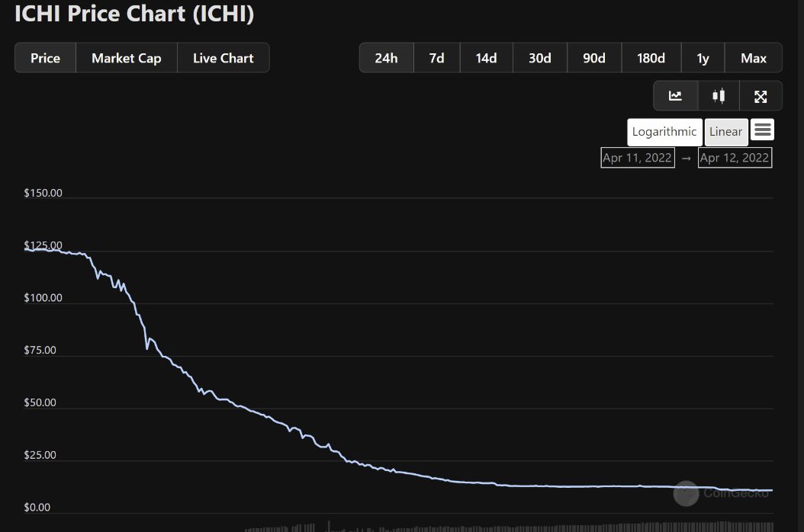Viewport: 804px width, 532px height.
Task: Select the Price tab
Action: 45,57
